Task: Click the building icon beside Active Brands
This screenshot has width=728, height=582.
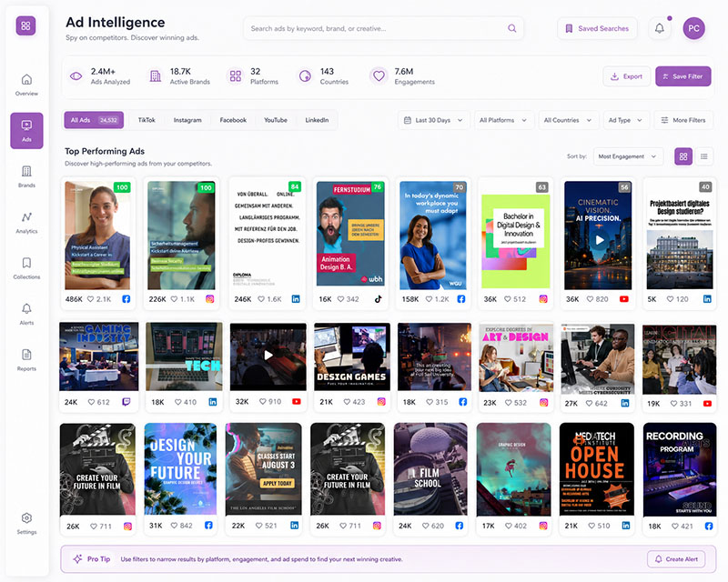Action: 156,76
